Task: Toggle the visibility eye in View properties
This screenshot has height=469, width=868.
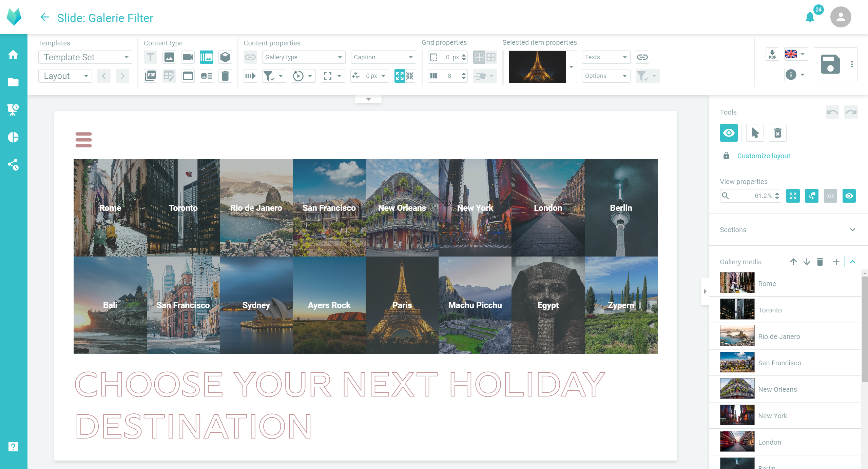Action: [x=849, y=196]
